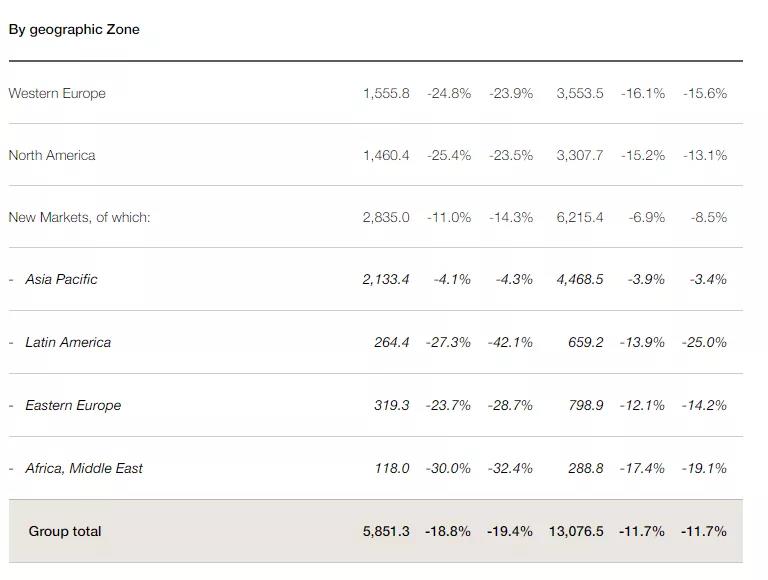
Task: Select Asia Pacific value 4,468.5
Action: pos(580,279)
